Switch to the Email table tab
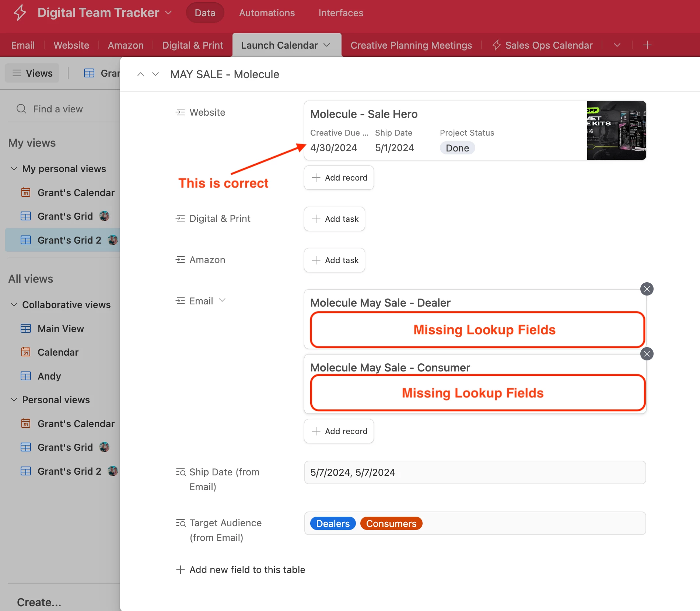700x611 pixels. click(23, 45)
